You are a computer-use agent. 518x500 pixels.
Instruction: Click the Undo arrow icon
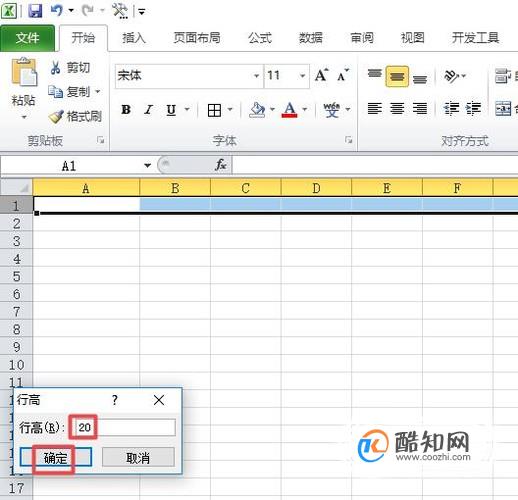tap(57, 11)
